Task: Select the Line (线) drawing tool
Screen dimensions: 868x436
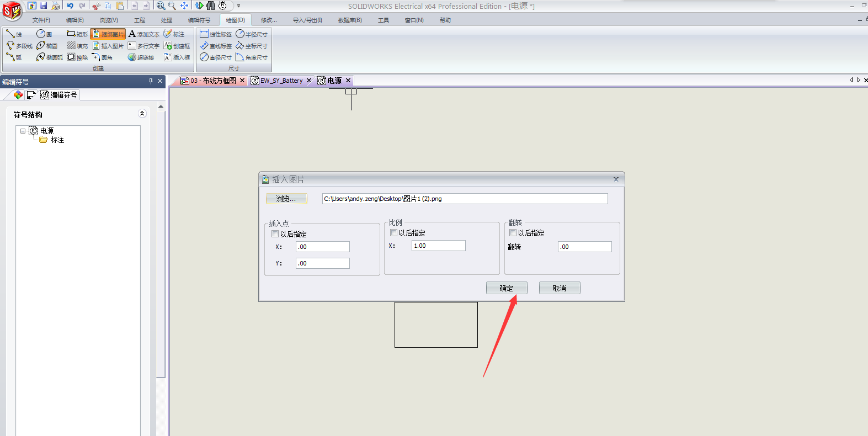Action: (14, 34)
